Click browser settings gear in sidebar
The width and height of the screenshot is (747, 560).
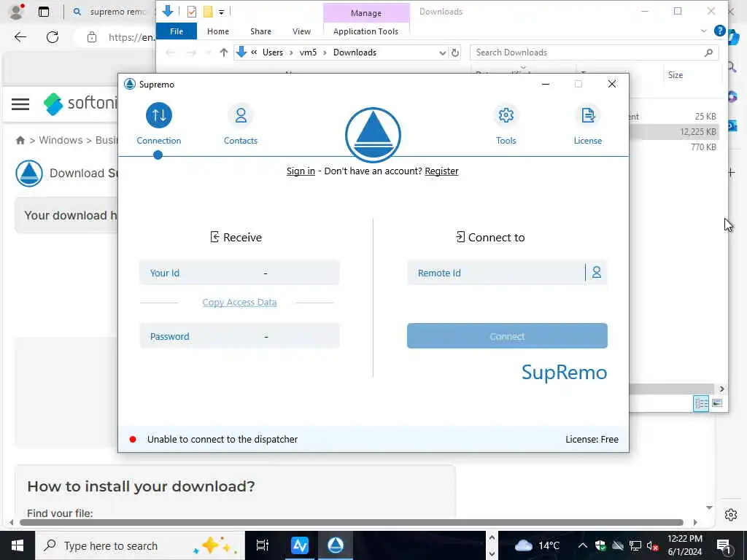coord(731,515)
